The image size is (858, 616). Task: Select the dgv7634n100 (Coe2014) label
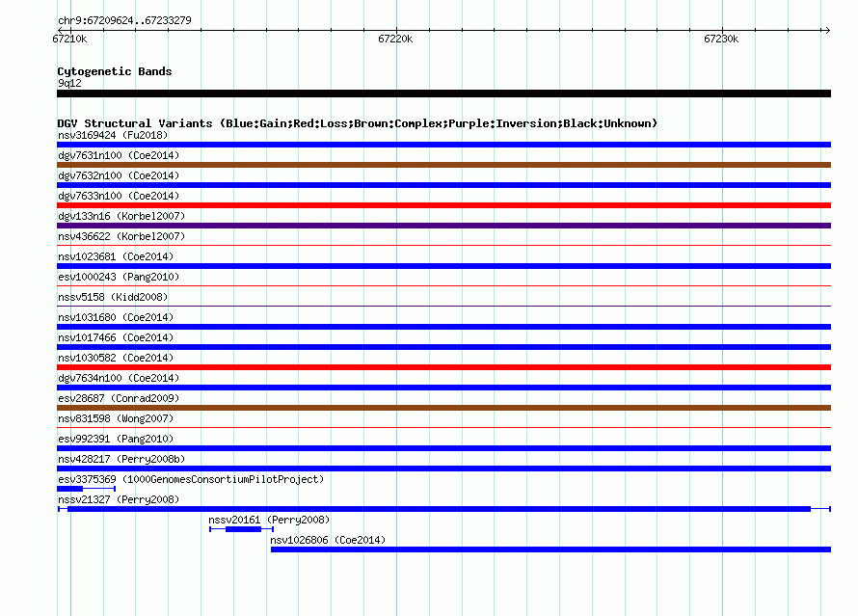119,378
